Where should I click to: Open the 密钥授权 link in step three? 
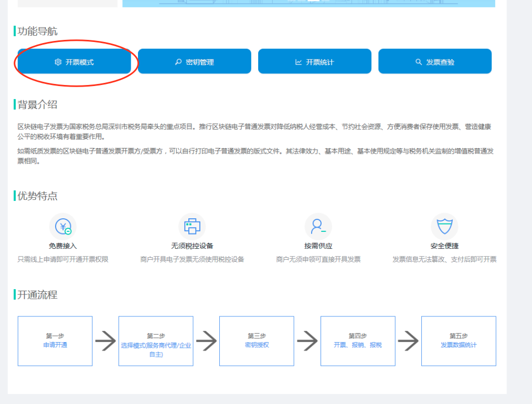tap(257, 345)
